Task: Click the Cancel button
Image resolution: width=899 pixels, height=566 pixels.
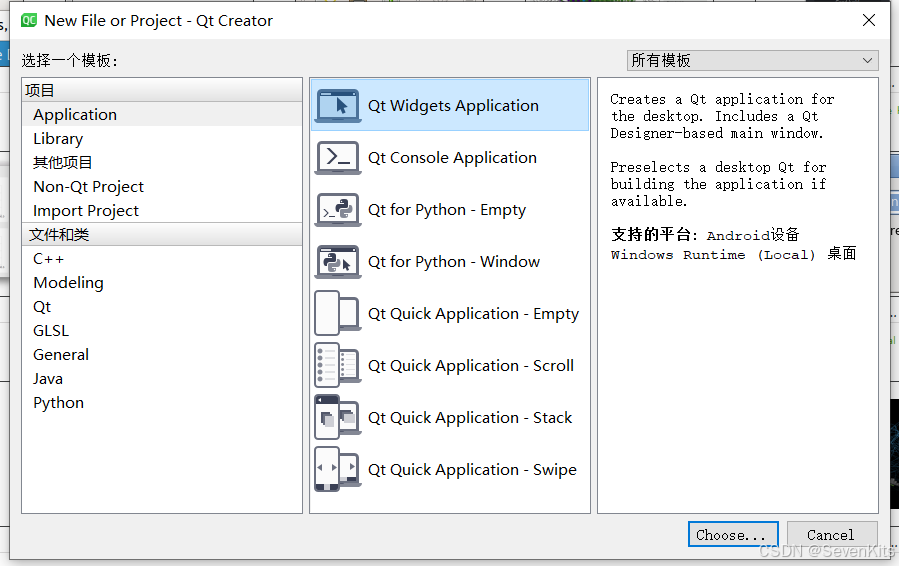Action: point(831,534)
